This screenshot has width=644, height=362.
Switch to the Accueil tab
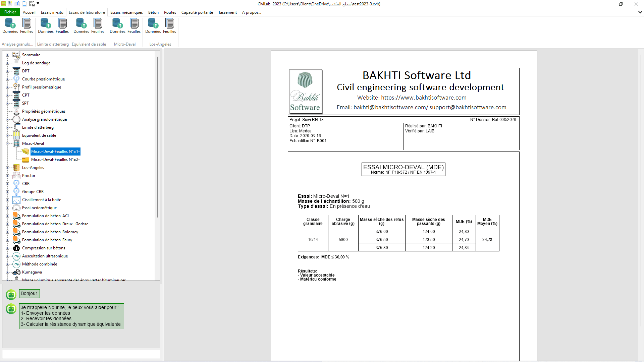29,12
